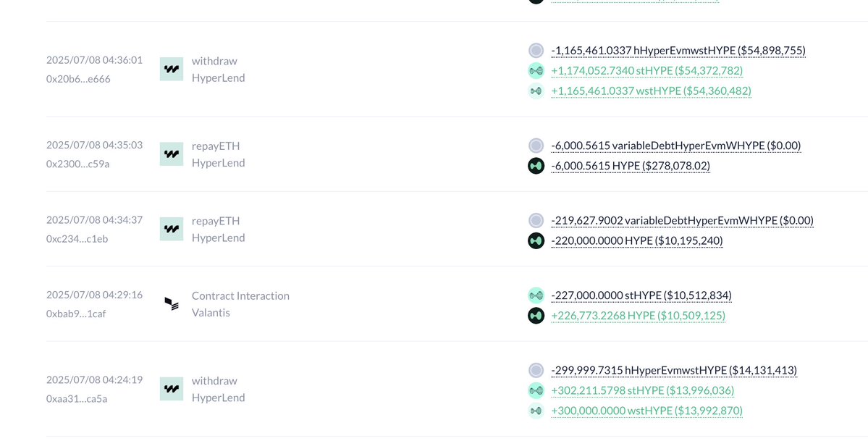Screen dimensions: 868x441
Task: Click HYPE icon beside -6,000.5615 HYPE
Action: click(x=536, y=166)
